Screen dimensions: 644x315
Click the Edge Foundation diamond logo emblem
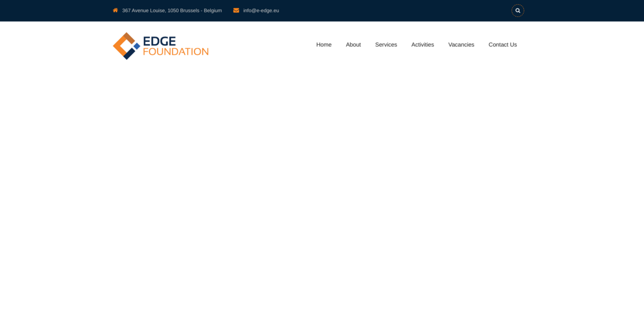126,46
